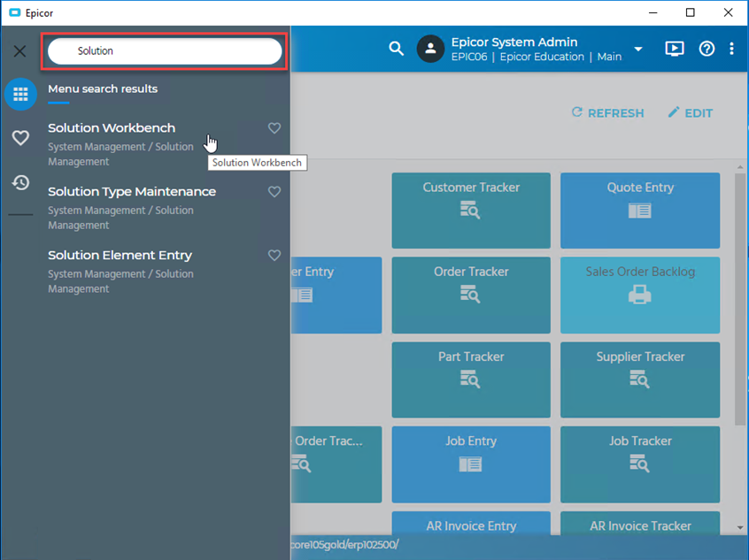Click the REFRESH button

pyautogui.click(x=607, y=113)
